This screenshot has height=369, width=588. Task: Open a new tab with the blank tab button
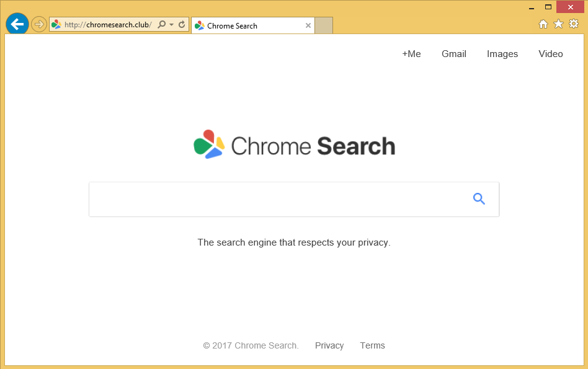324,25
